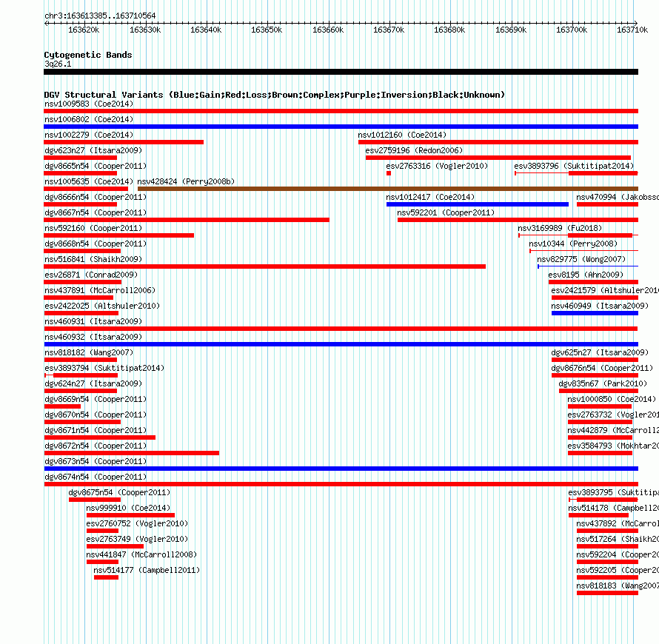
Task: Select the esv2763732 (Vogler) label
Action: pos(613,415)
